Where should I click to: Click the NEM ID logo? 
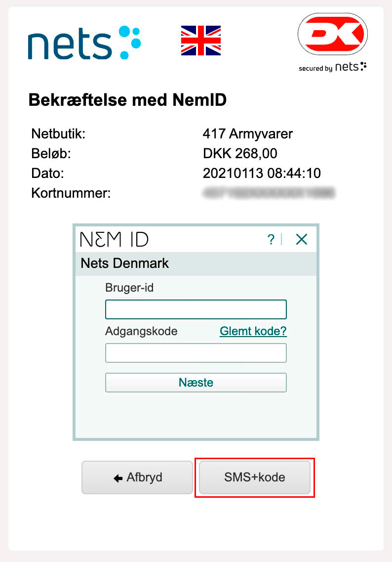click(114, 239)
